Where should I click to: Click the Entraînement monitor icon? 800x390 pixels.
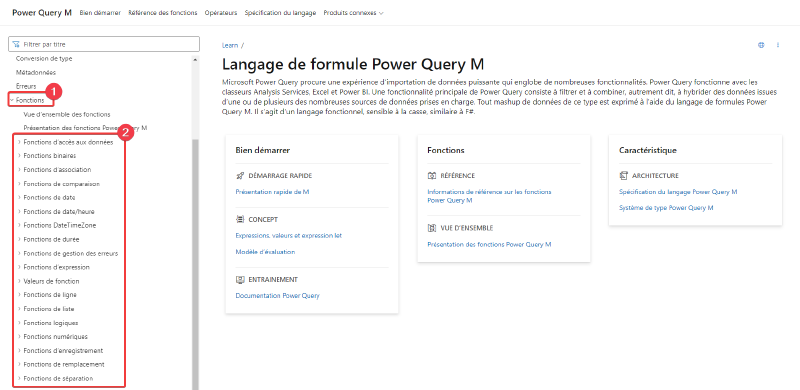click(240, 280)
